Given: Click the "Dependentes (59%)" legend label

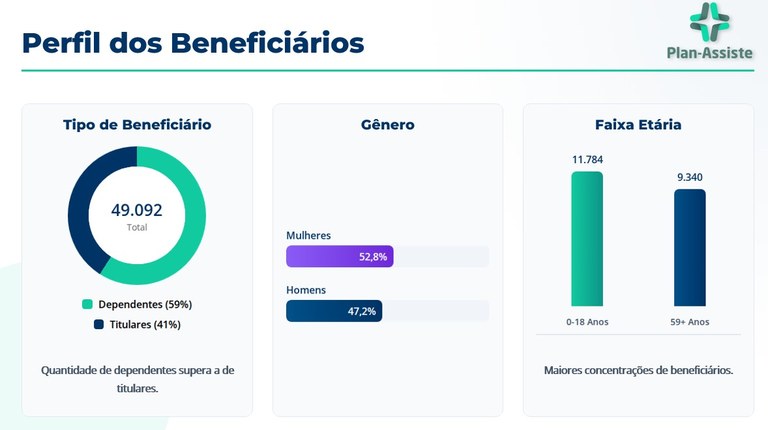Looking at the screenshot, I should tap(145, 304).
